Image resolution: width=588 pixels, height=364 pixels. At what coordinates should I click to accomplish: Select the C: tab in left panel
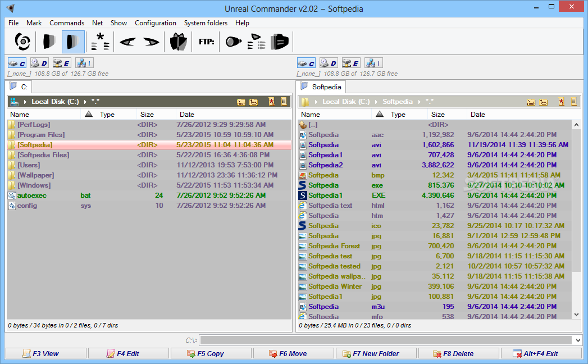(x=19, y=87)
